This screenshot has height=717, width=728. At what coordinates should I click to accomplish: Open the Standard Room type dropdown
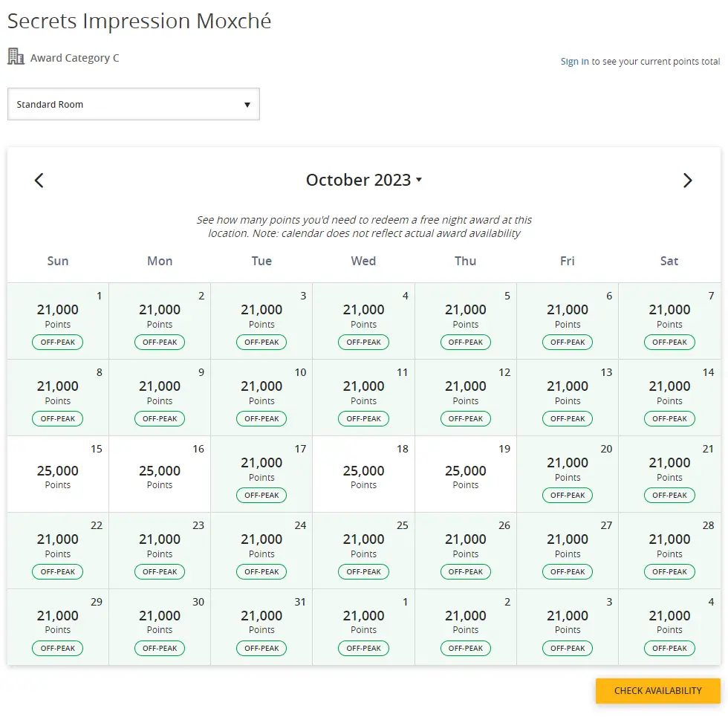point(134,105)
